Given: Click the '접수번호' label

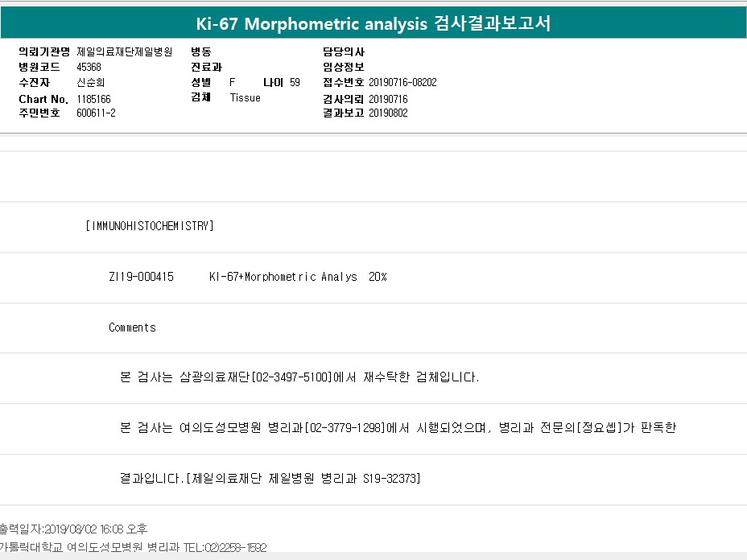Looking at the screenshot, I should (x=344, y=82).
